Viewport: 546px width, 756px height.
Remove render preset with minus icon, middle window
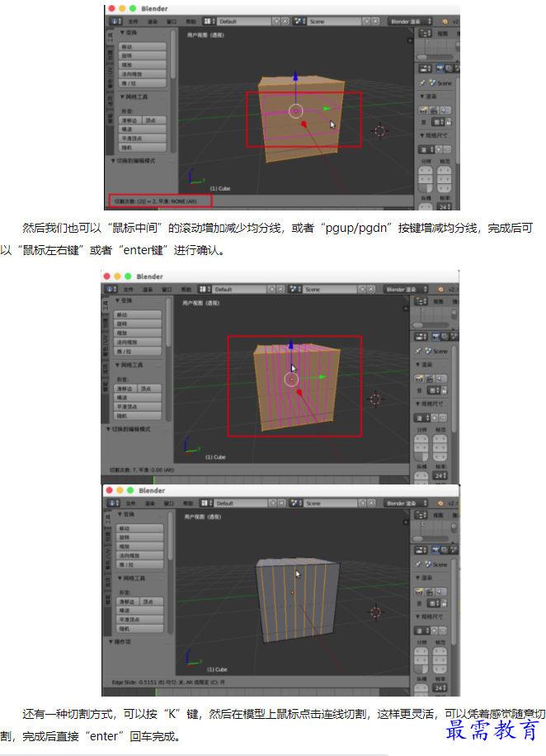pyautogui.click(x=443, y=418)
